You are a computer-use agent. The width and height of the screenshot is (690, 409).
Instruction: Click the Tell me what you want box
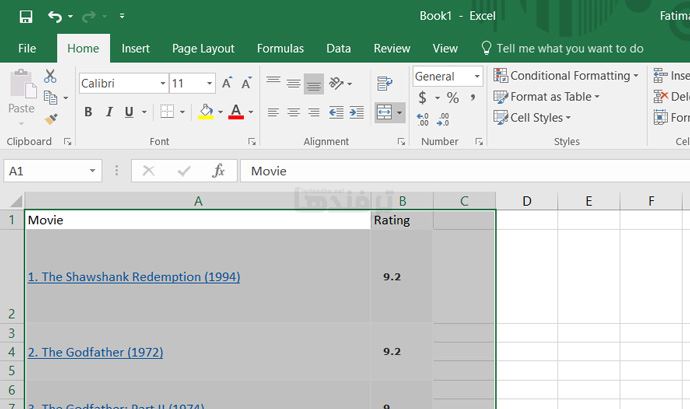point(562,48)
